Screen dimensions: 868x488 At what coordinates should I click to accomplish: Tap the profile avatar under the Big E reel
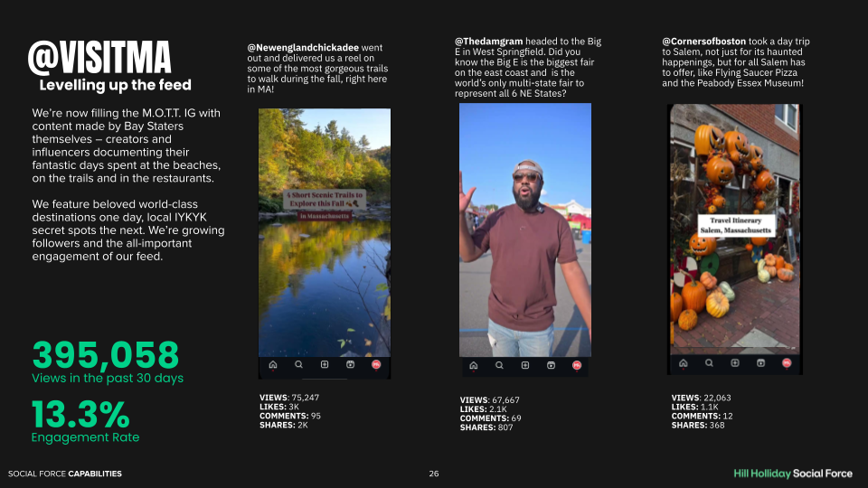click(576, 365)
